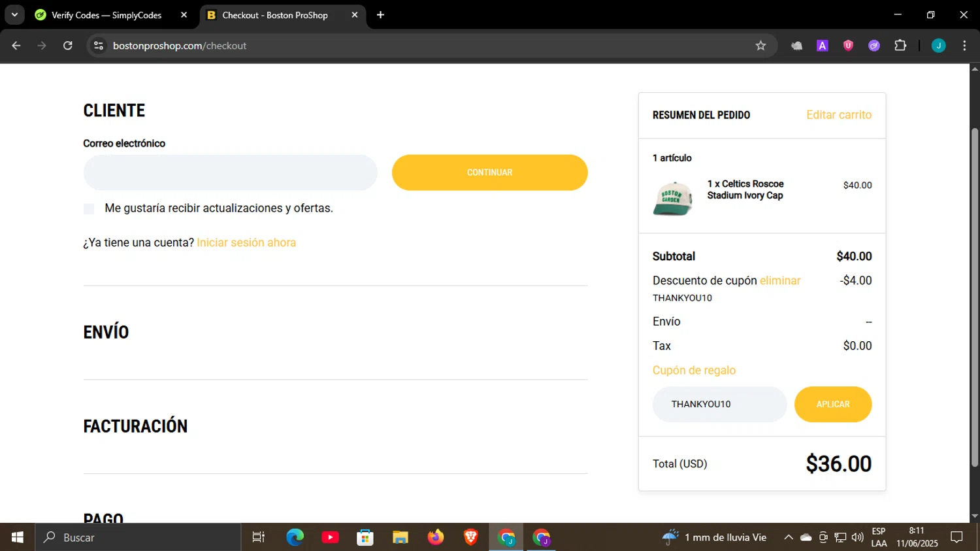Screen dimensions: 980x551
Task: Open OneDrive cloud tray icon
Action: [x=806, y=537]
